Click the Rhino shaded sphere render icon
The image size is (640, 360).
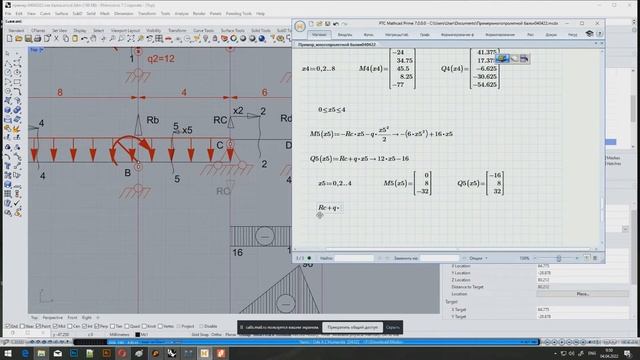coord(243,39)
